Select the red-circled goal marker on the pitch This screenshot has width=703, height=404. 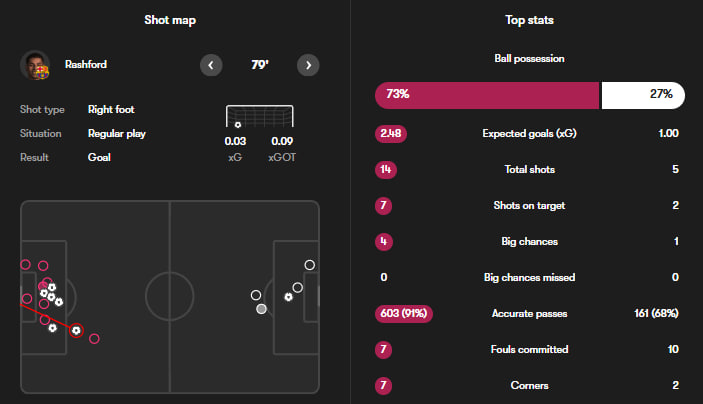point(77,329)
